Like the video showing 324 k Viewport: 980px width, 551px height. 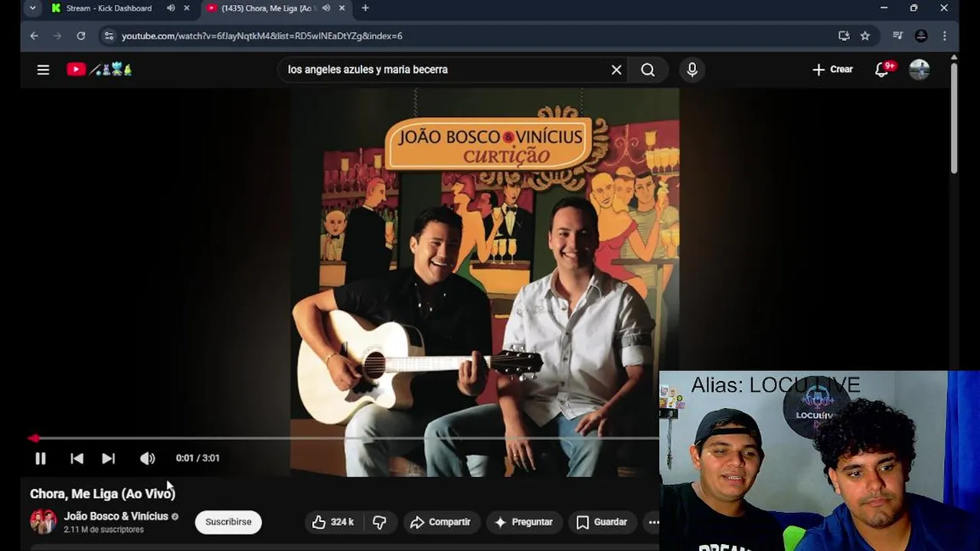[x=332, y=522]
